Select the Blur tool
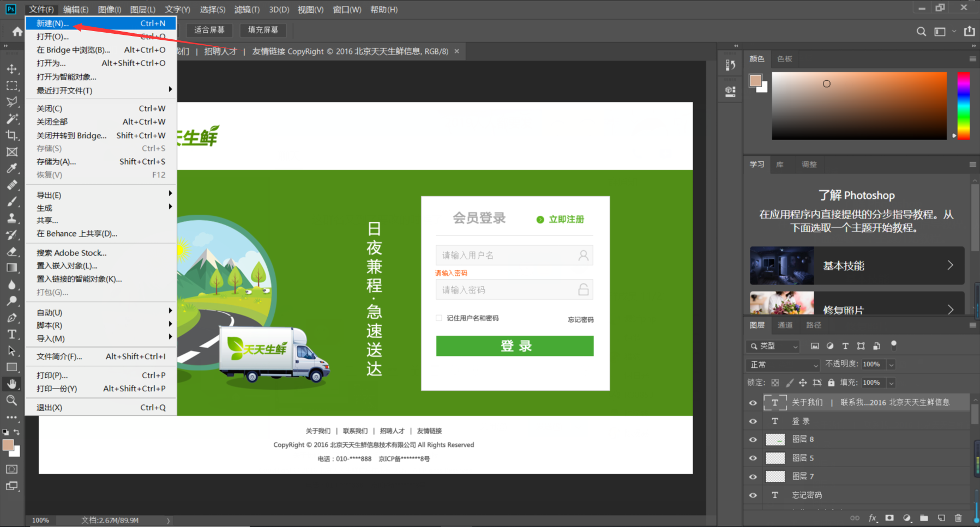 pos(11,284)
